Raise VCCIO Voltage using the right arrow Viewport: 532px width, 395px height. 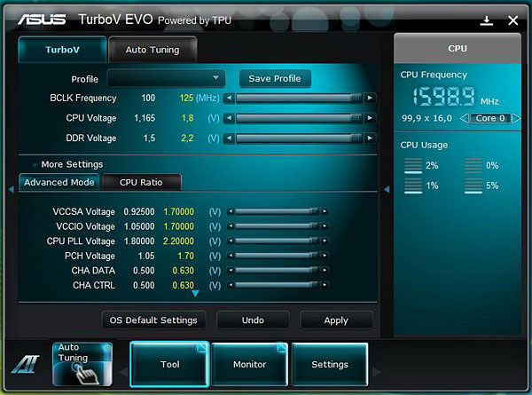point(325,225)
